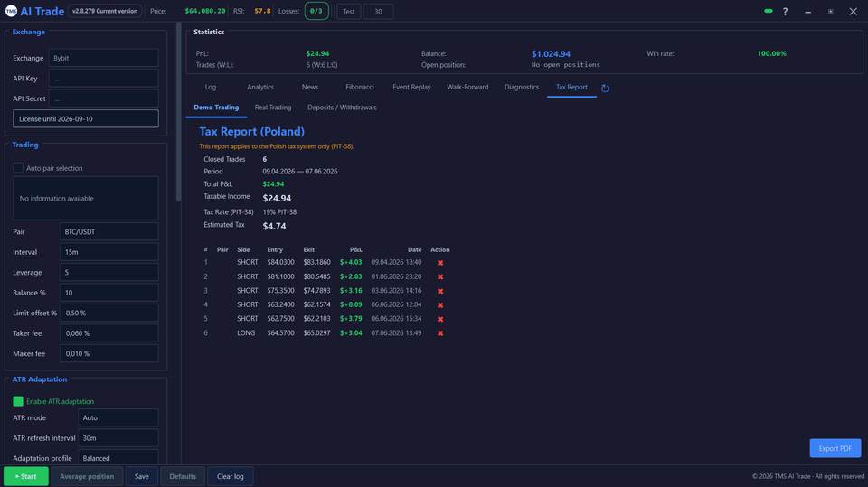The image size is (868, 487).
Task: Click the refresh icon beside Tax Report
Action: (605, 88)
